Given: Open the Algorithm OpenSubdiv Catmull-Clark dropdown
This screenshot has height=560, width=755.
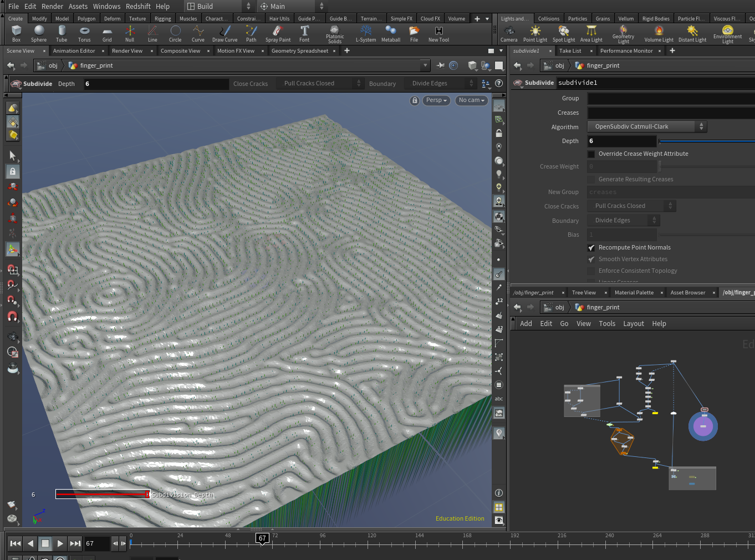Looking at the screenshot, I should click(646, 126).
